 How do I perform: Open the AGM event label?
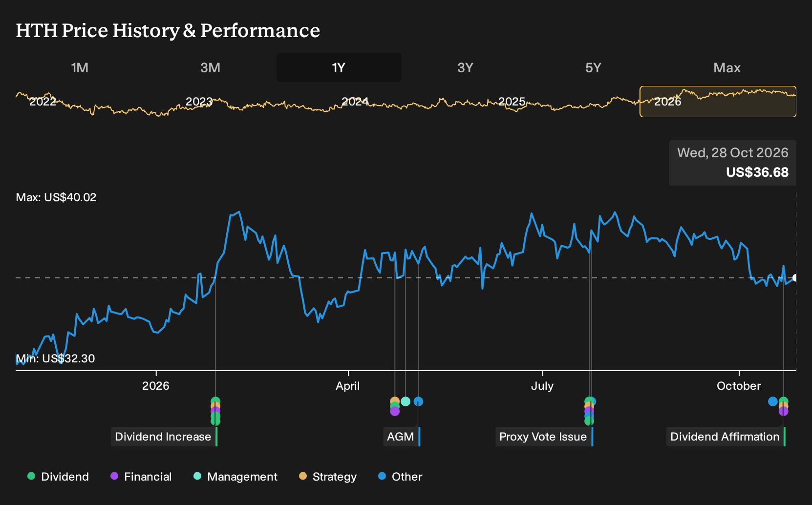pos(402,437)
